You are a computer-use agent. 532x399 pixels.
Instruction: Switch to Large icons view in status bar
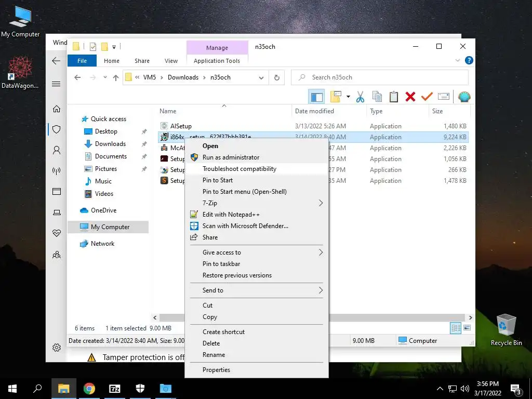(x=467, y=328)
